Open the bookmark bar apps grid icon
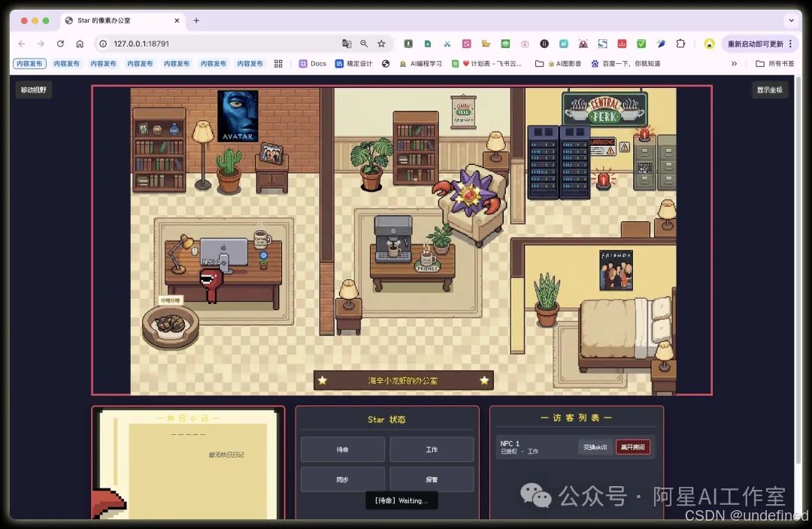The image size is (812, 529). tap(278, 64)
